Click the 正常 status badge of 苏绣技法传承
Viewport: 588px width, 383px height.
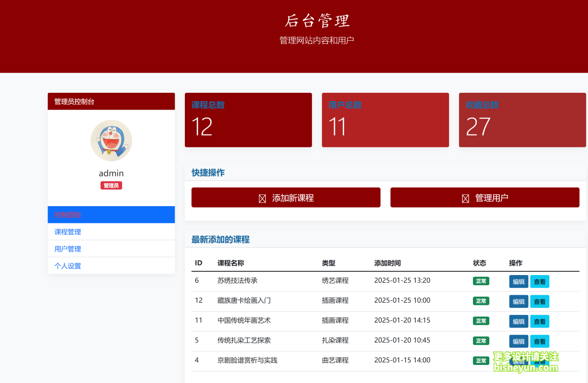pyautogui.click(x=481, y=281)
